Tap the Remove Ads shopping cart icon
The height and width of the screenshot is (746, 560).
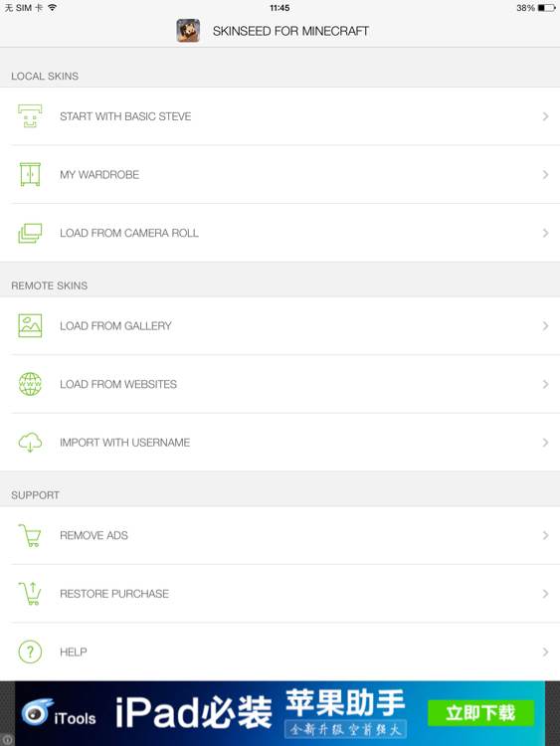coord(30,535)
